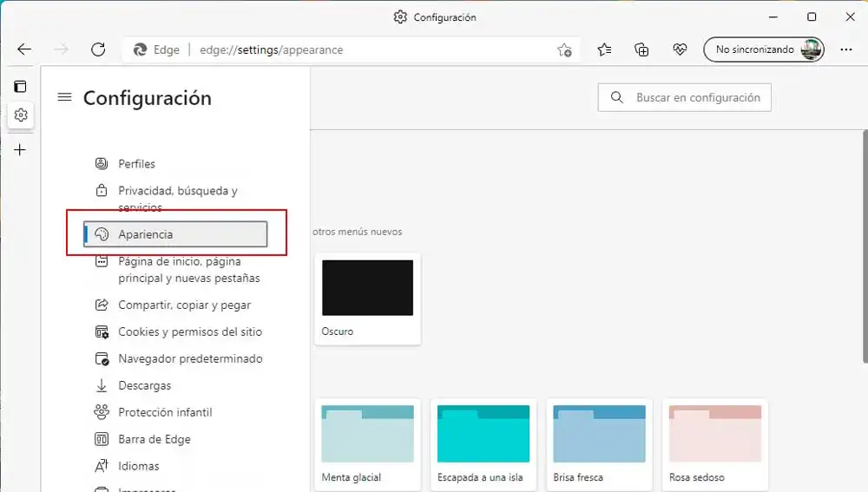Click the share icon beside Compartir
This screenshot has width=868, height=492.
(102, 305)
